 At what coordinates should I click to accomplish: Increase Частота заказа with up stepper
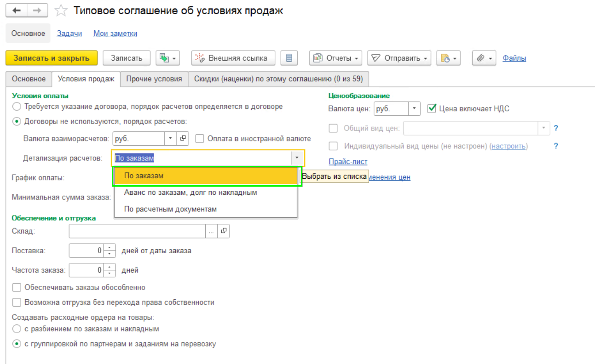pyautogui.click(x=110, y=267)
